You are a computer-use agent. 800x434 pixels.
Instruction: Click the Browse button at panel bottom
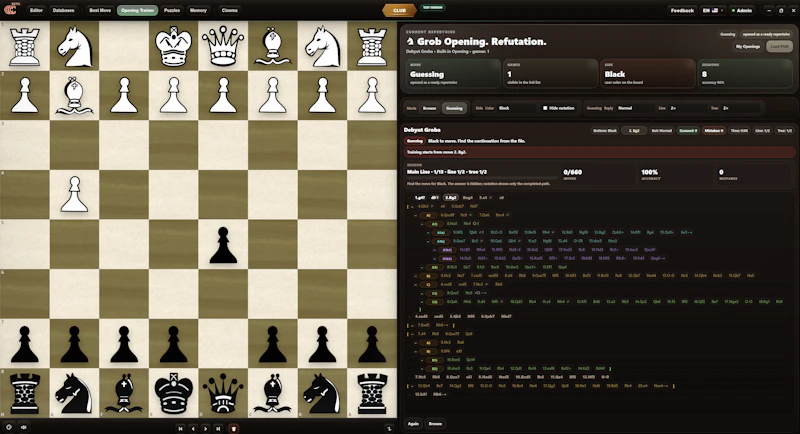[435, 423]
